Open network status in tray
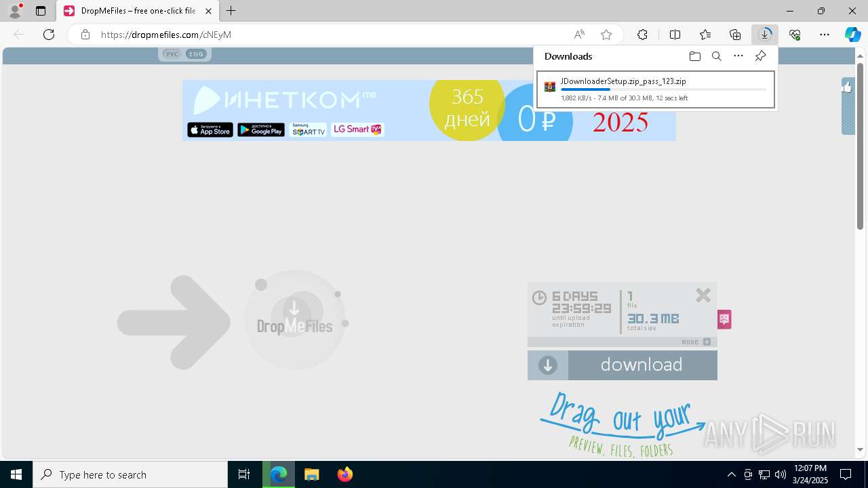The width and height of the screenshot is (868, 488). (764, 474)
